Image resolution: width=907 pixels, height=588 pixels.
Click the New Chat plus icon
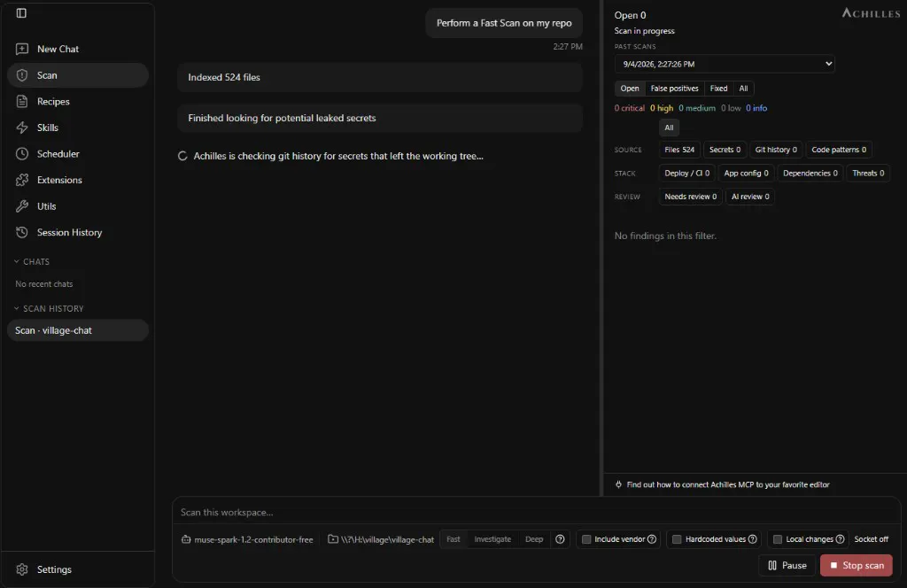[x=22, y=49]
